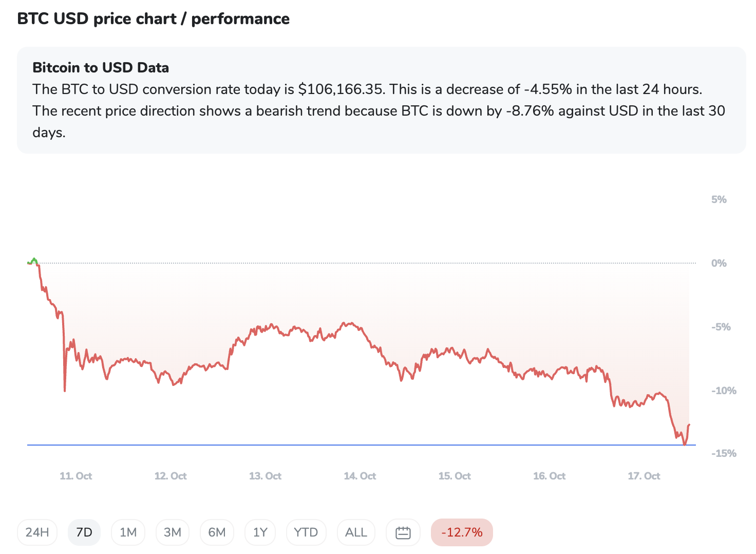Click the -15% axis label
The width and height of the screenshot is (756, 554).
coord(724,453)
